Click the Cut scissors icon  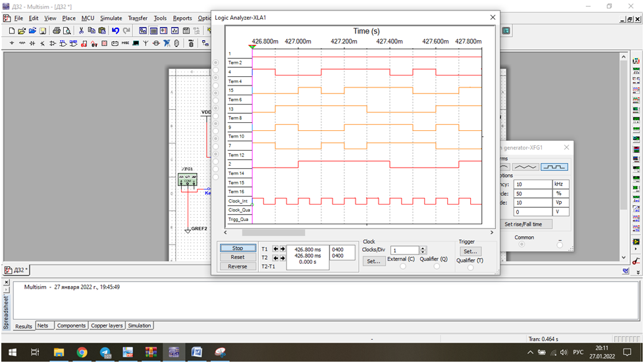[82, 31]
